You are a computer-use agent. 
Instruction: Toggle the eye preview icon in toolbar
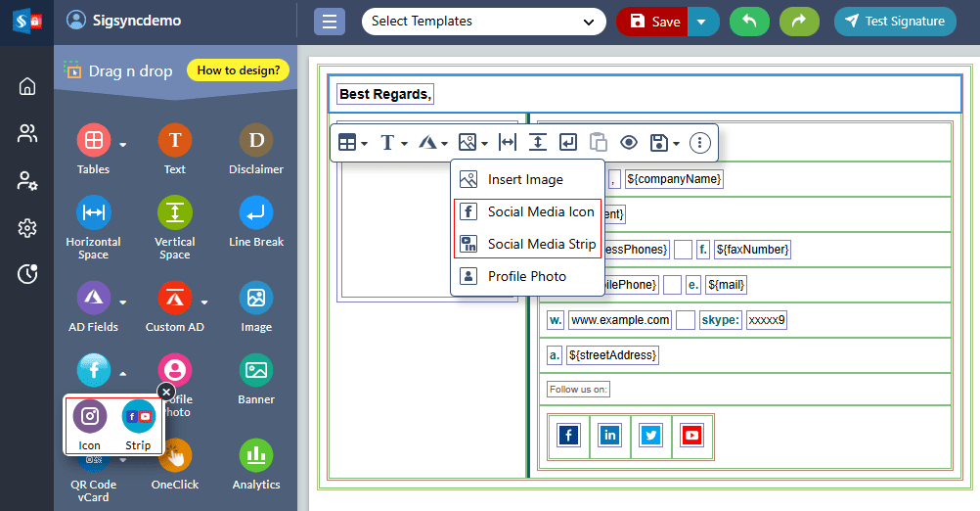[629, 143]
